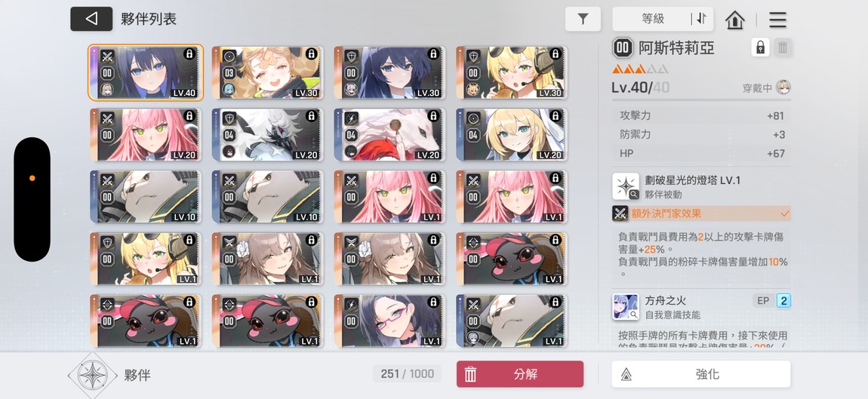
Task: Flip sort order with the arrows icon
Action: point(702,19)
